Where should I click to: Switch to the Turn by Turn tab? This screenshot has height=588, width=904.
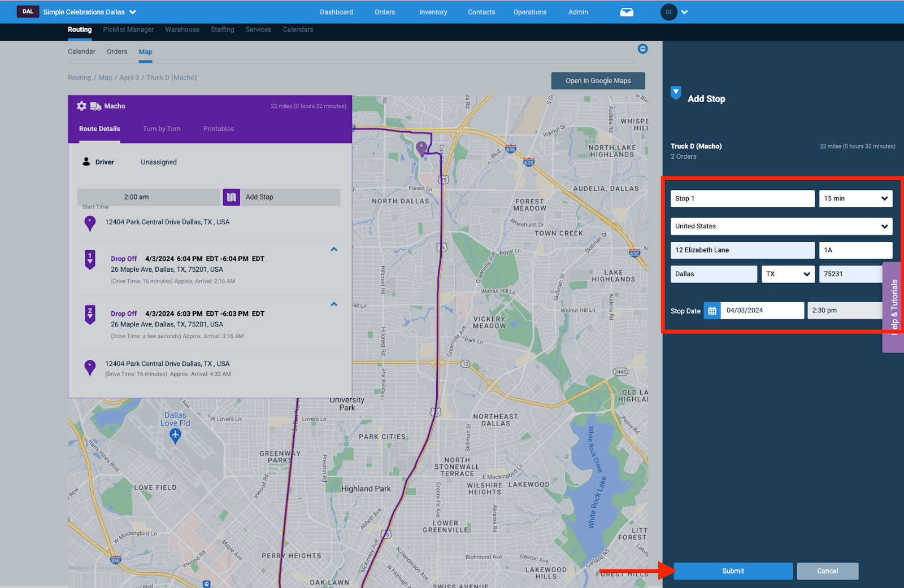[x=162, y=129]
